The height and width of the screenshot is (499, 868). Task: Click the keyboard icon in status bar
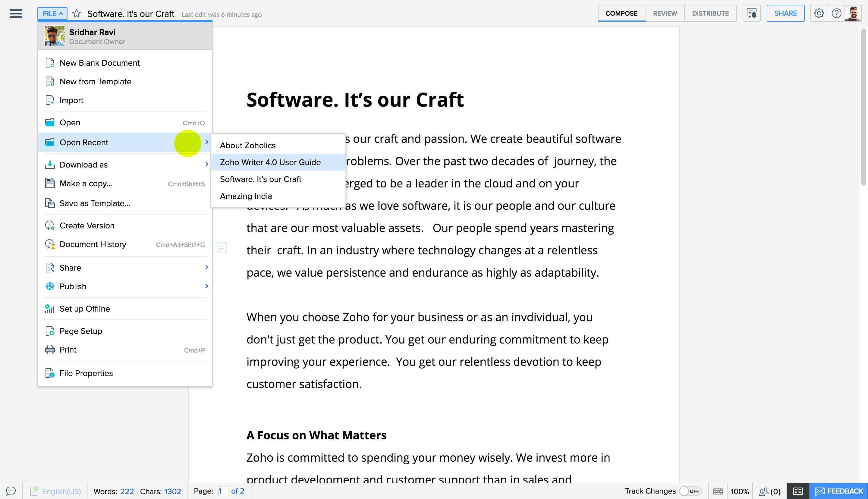(x=718, y=491)
